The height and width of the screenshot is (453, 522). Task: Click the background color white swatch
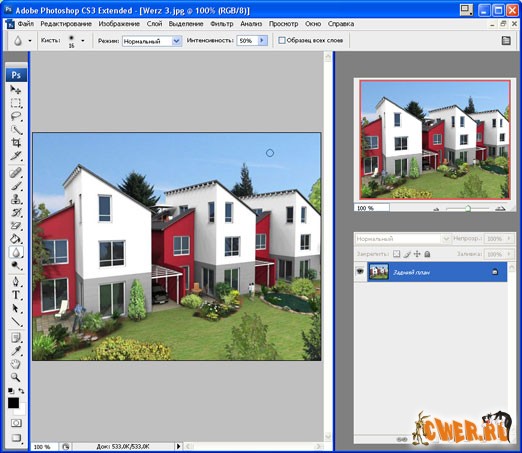tap(21, 411)
